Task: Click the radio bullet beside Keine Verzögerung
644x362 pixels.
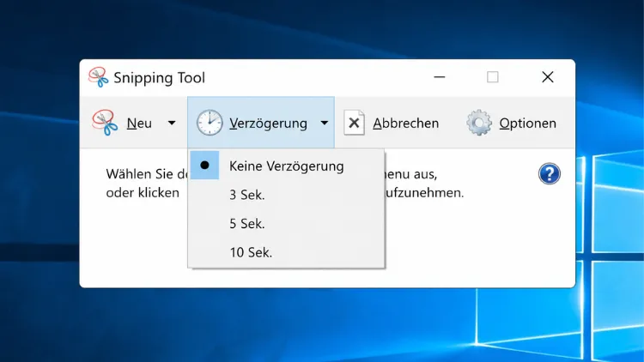Action: pos(204,165)
